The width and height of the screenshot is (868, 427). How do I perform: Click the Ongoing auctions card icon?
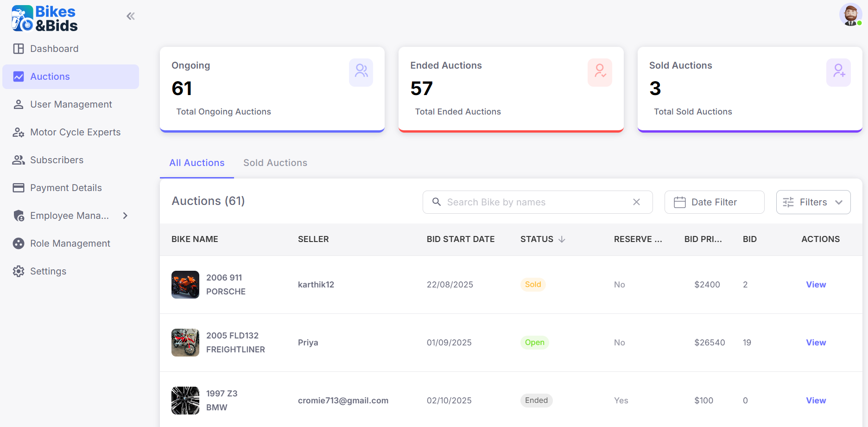point(361,72)
